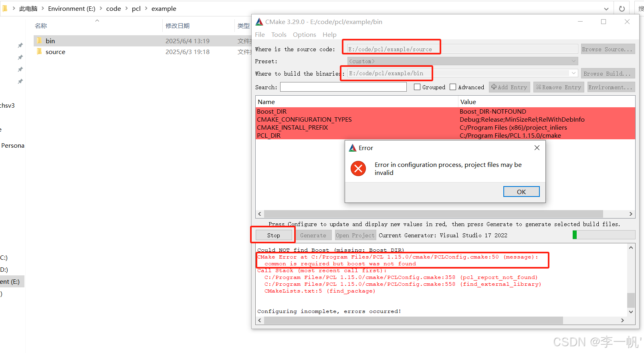Click the Value column header
644x353 pixels.
pyautogui.click(x=547, y=102)
